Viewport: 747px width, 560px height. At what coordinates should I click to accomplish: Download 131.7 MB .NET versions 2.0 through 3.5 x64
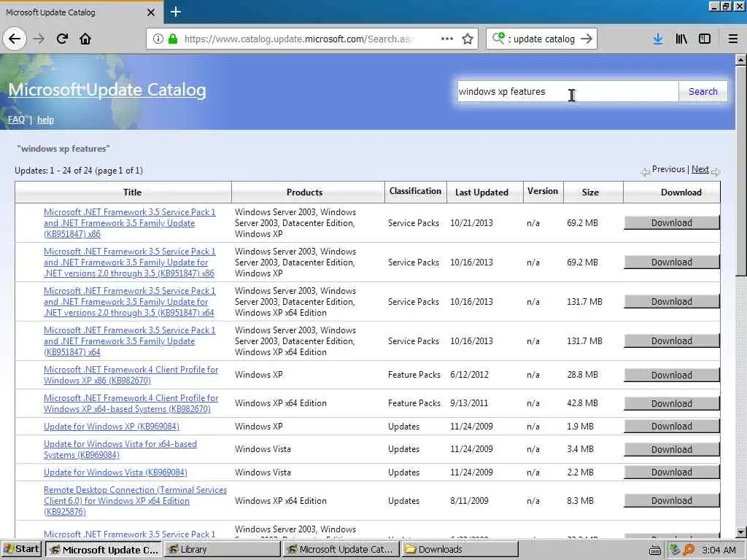[672, 302]
